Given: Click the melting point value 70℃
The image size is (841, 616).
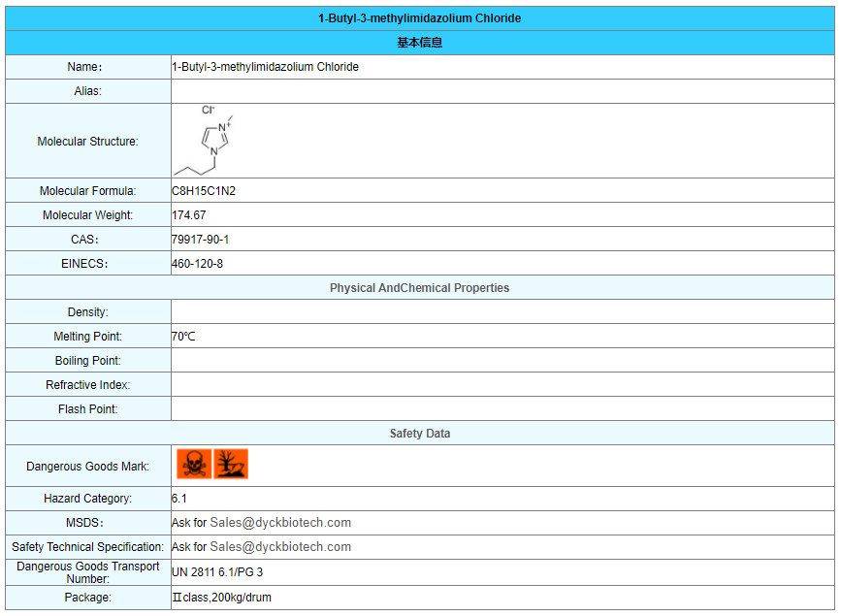Looking at the screenshot, I should click(x=184, y=337).
